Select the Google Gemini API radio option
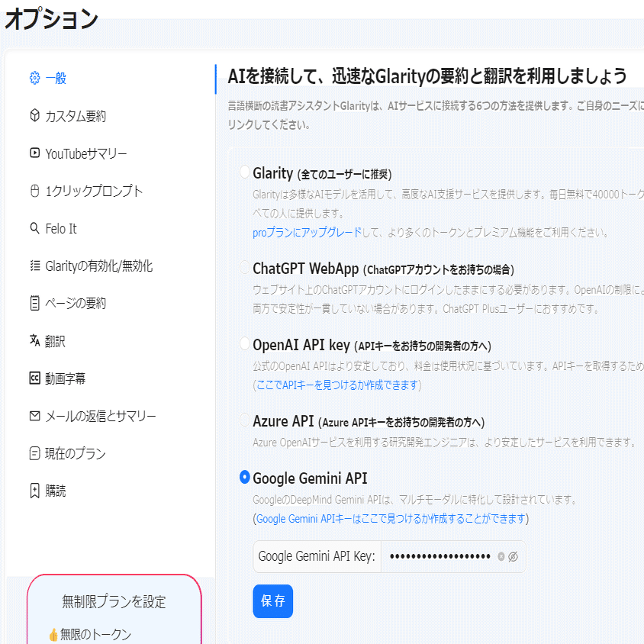This screenshot has width=644, height=644. coord(245,477)
